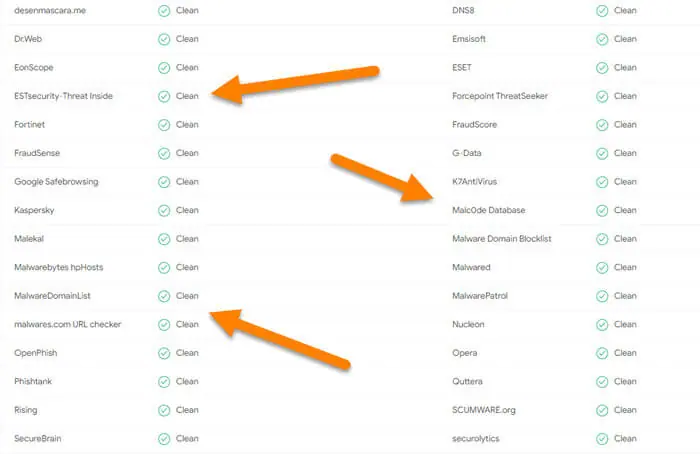Viewport: 700px width, 454px height.
Task: Click the check icon beside Fortinet
Action: (164, 125)
